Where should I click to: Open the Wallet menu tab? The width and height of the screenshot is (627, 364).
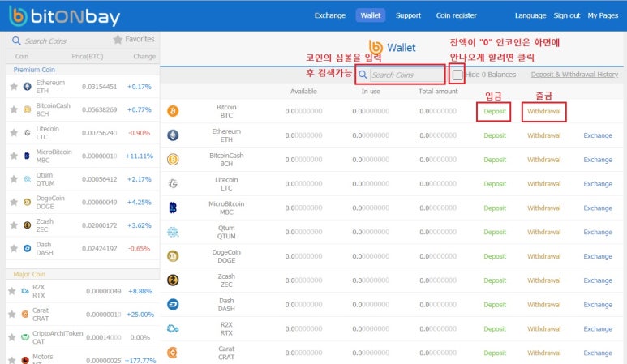coord(371,15)
